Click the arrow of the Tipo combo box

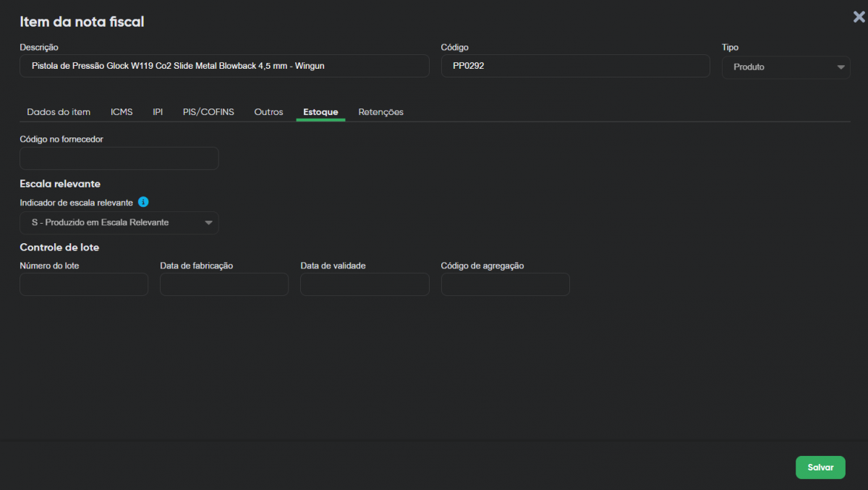point(840,67)
